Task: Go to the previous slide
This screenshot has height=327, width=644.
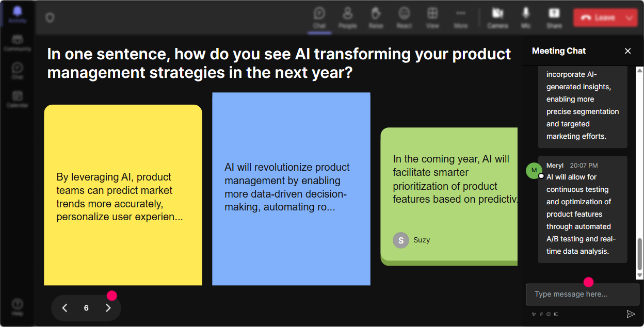Action: point(65,308)
